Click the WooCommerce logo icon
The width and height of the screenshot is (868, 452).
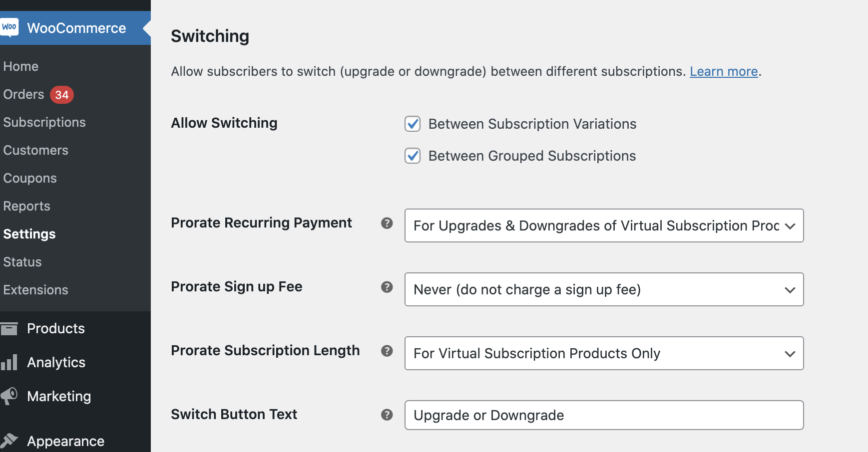point(10,27)
